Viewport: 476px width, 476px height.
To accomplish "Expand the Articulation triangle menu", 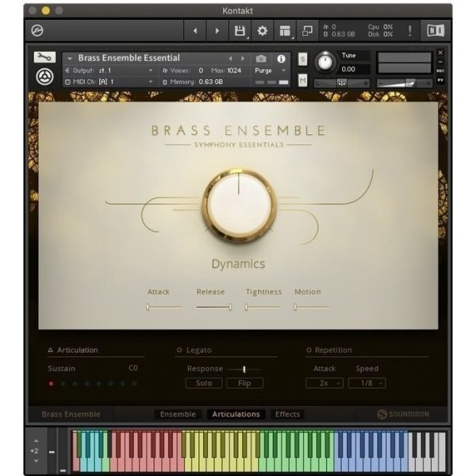I will coord(51,350).
